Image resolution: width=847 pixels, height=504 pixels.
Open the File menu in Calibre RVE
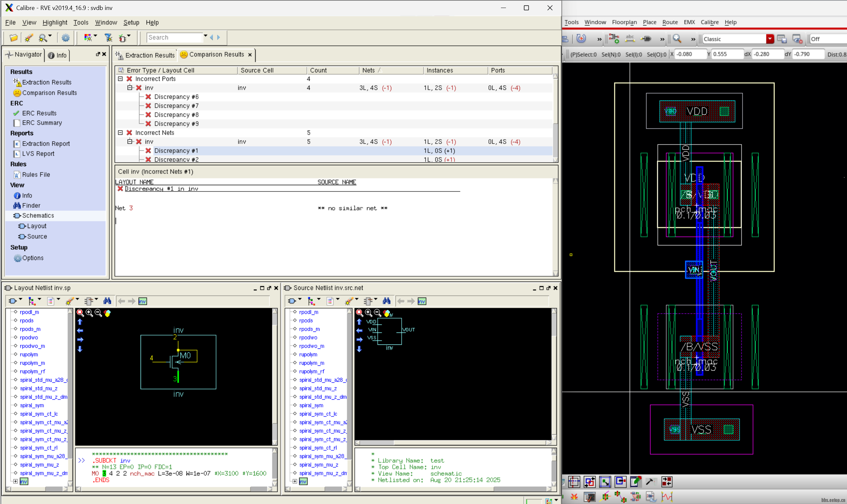tap(10, 22)
